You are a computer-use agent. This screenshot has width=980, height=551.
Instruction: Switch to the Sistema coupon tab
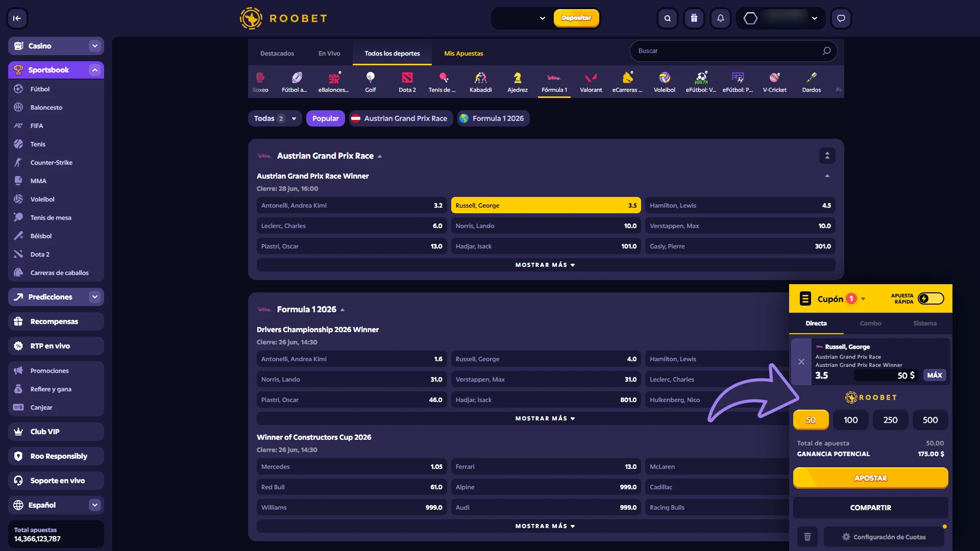point(925,323)
